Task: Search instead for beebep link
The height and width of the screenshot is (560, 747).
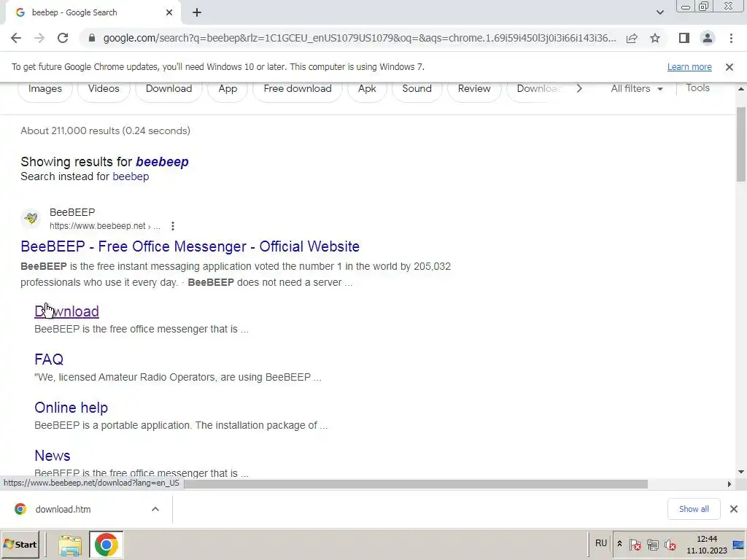Action: click(x=131, y=176)
